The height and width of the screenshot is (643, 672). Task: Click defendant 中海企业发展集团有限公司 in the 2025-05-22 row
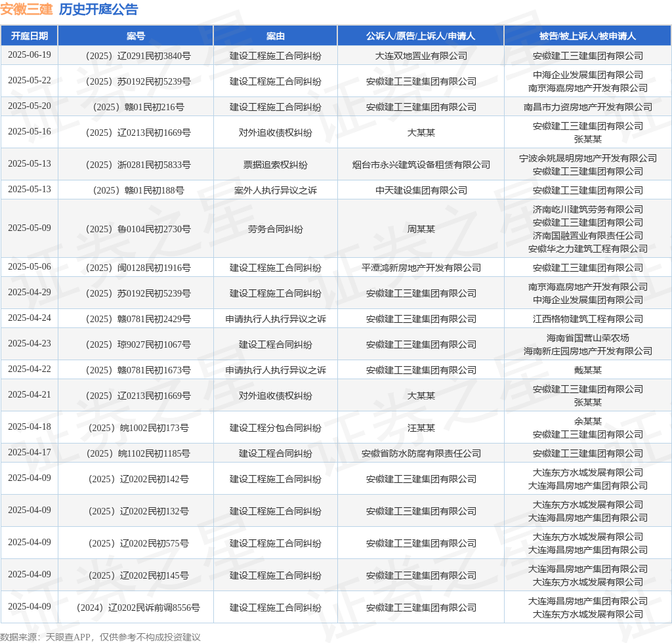[x=587, y=75]
